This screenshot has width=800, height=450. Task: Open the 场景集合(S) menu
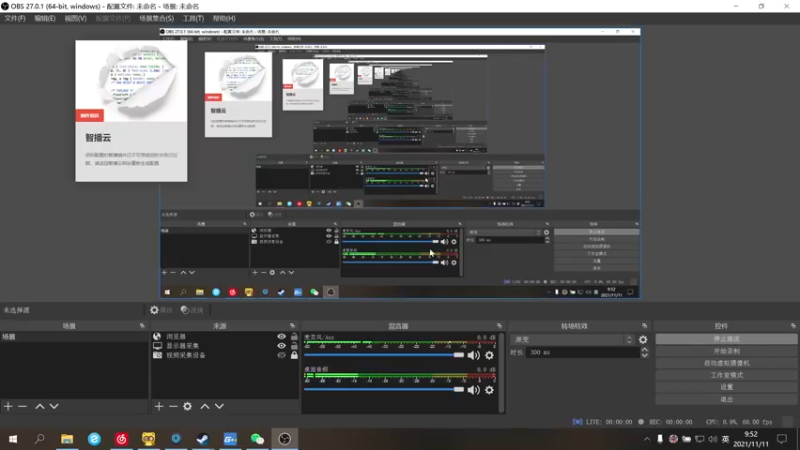point(157,18)
